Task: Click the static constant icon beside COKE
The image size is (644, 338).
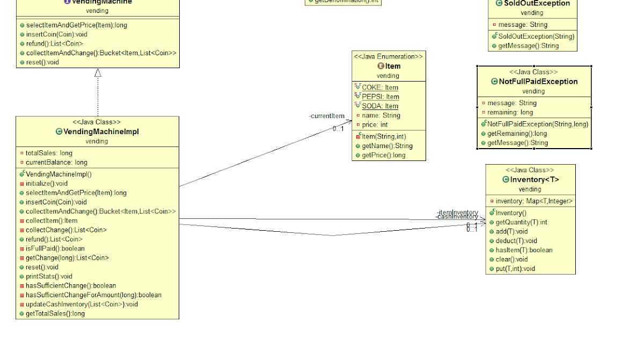Action: coord(358,87)
